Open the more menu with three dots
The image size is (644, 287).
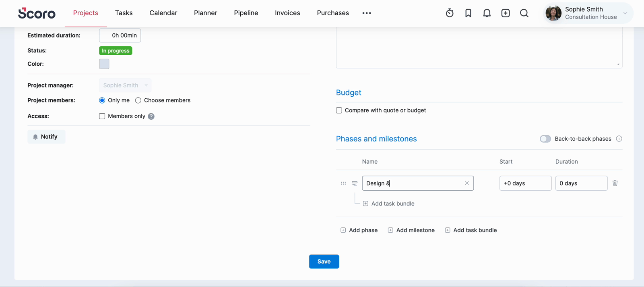point(366,13)
